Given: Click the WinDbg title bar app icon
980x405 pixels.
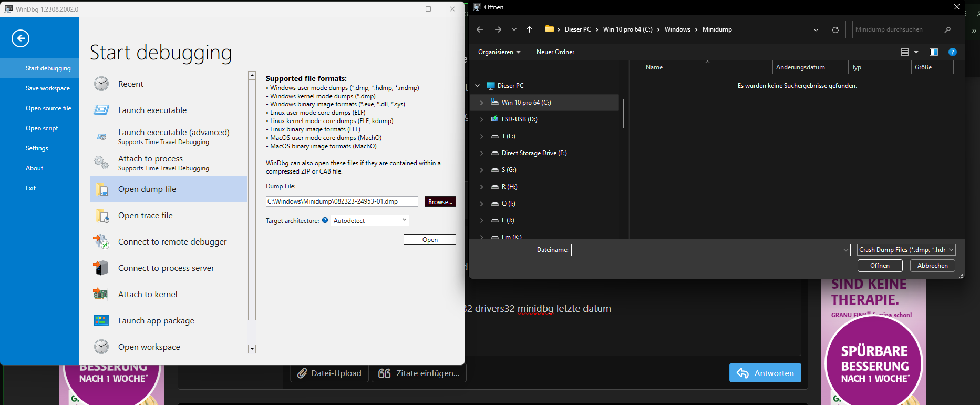Looking at the screenshot, I should coord(8,9).
